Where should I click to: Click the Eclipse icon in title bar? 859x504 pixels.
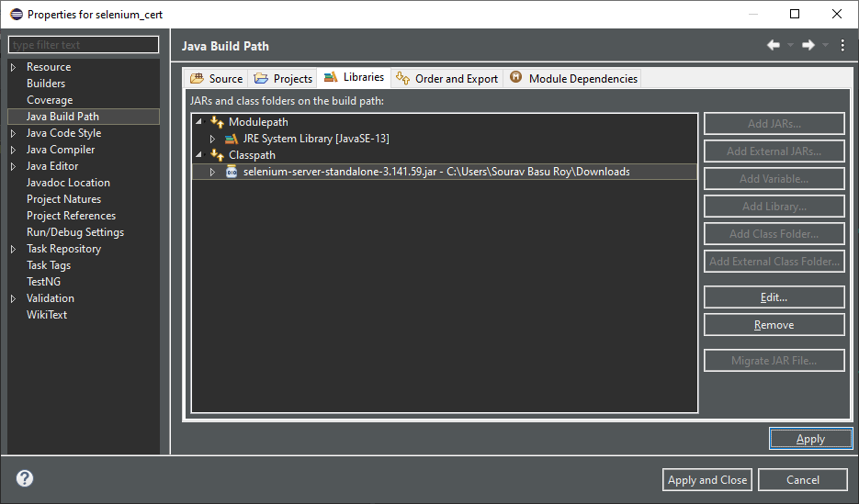click(16, 14)
